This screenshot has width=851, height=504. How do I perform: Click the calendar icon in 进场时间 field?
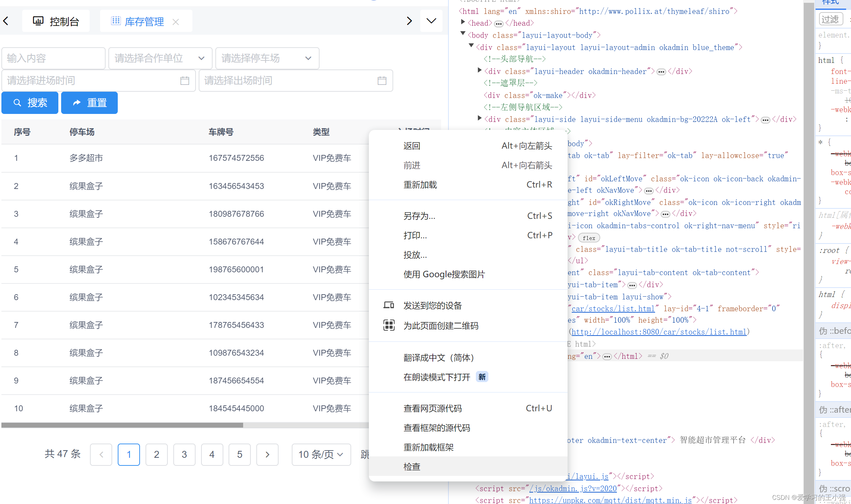(x=185, y=81)
